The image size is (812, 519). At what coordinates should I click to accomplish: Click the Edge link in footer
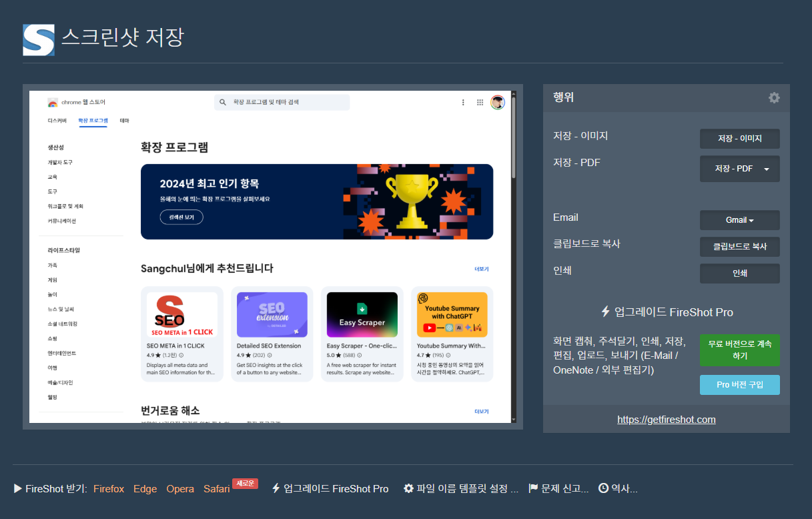pyautogui.click(x=145, y=489)
